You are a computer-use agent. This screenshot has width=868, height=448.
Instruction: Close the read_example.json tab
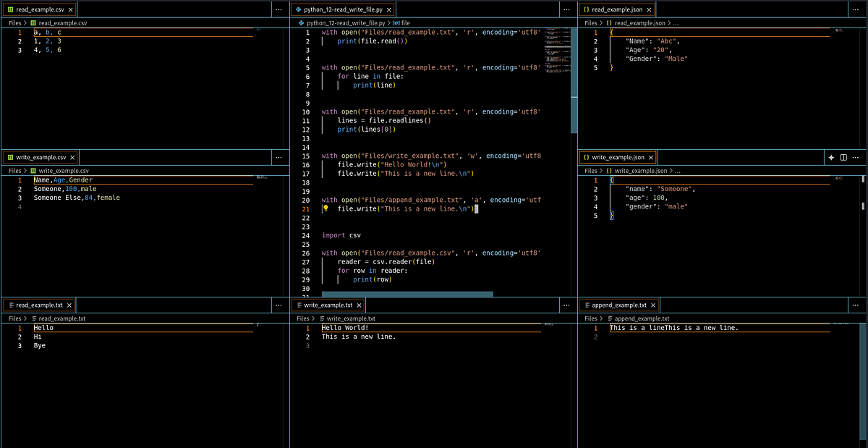(649, 9)
